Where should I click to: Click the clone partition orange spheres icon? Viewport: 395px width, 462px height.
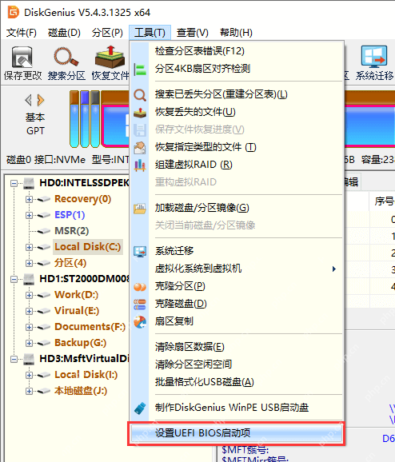pos(140,287)
